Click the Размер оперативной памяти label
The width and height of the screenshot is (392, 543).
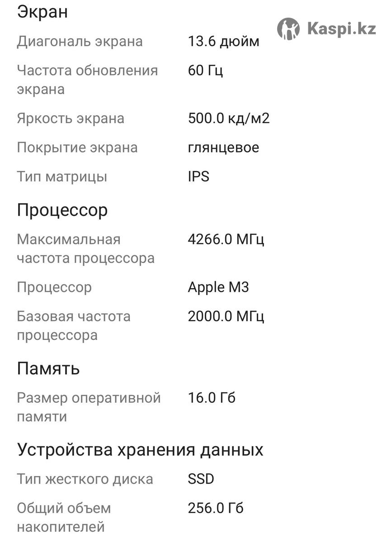tap(89, 407)
